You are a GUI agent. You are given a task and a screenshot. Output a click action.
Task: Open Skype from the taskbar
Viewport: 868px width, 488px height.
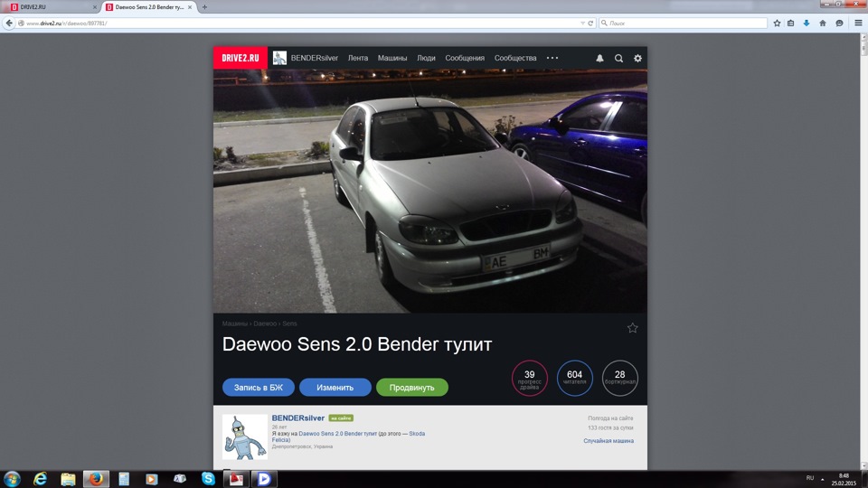point(208,479)
